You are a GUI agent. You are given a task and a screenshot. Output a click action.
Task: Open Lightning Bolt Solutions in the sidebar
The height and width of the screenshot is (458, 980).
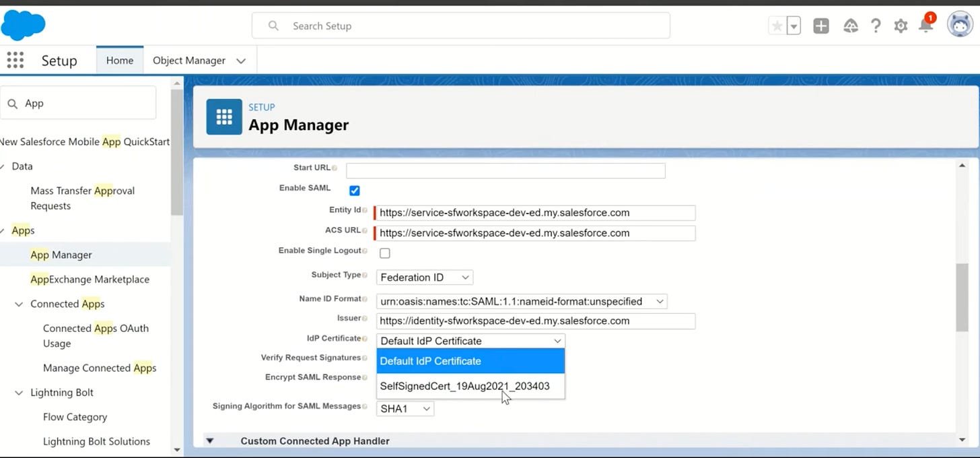tap(96, 442)
